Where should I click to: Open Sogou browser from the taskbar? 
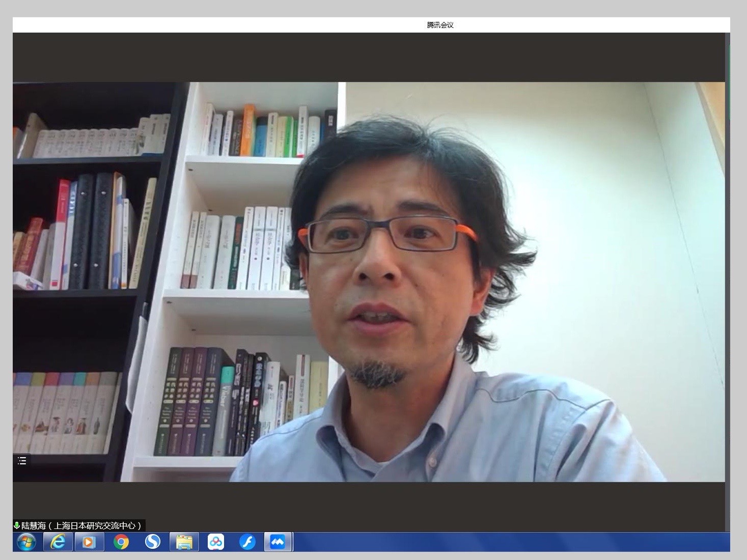152,542
